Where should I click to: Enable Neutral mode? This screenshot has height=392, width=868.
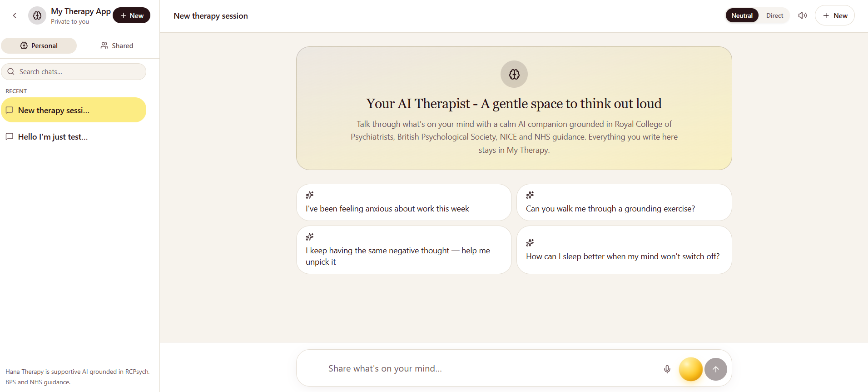742,15
